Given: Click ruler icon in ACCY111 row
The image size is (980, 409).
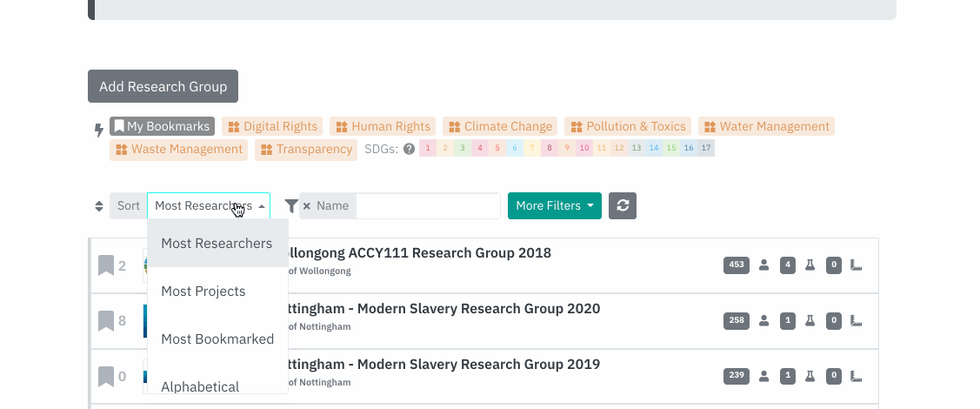Looking at the screenshot, I should pyautogui.click(x=857, y=265).
